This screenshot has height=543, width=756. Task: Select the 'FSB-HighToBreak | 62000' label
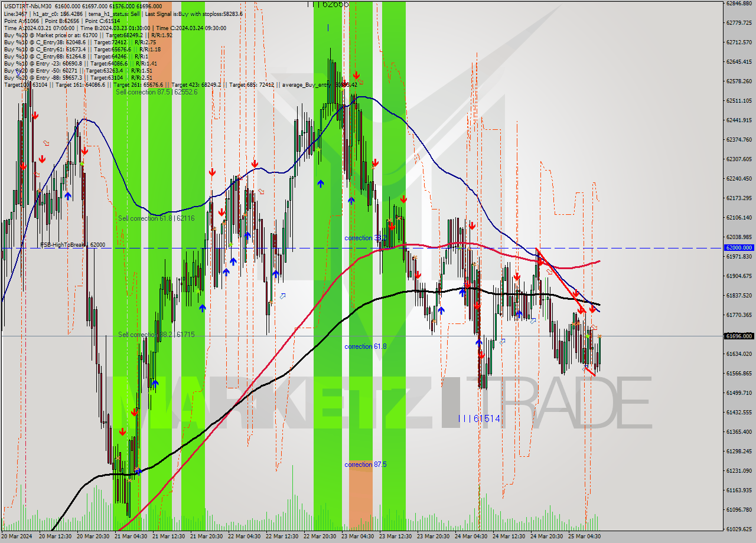point(72,244)
